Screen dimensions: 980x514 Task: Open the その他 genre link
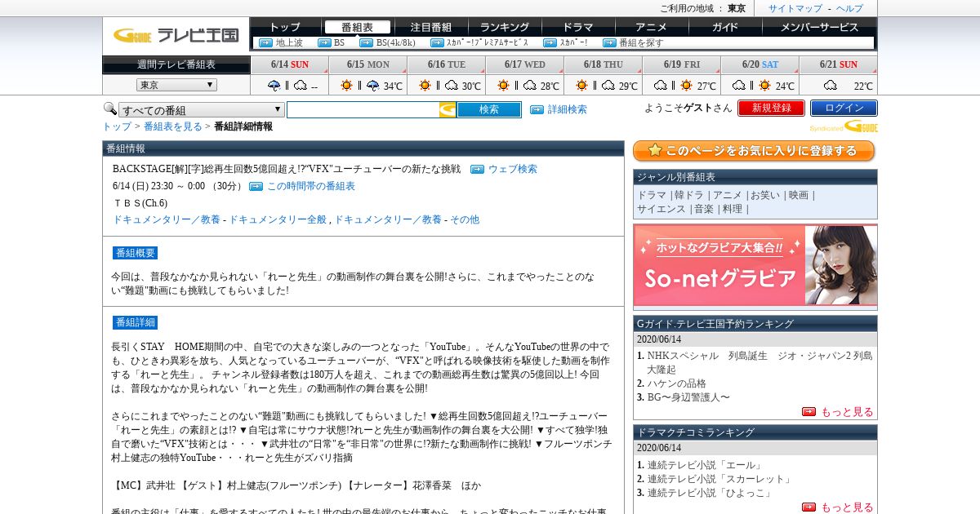(465, 219)
